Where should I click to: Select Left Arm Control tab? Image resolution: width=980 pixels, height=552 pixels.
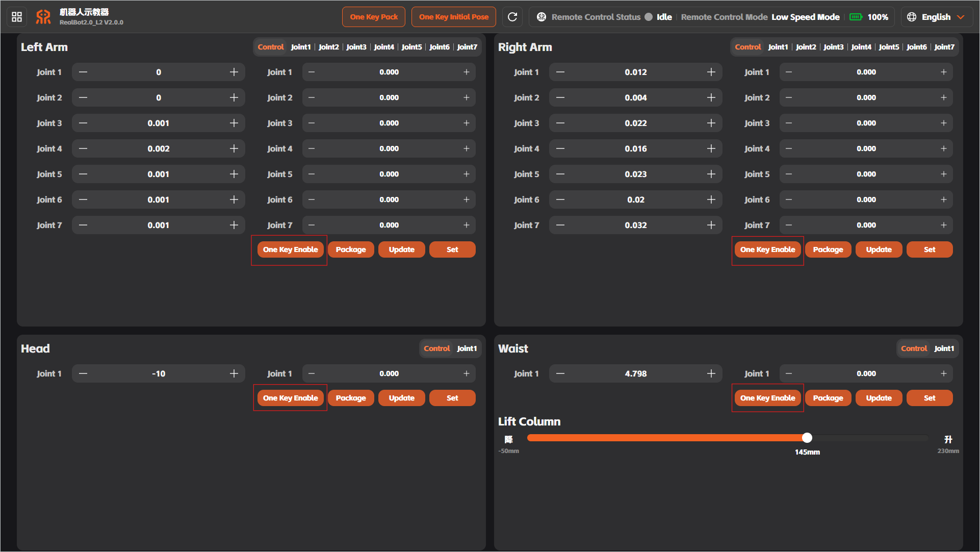click(271, 47)
